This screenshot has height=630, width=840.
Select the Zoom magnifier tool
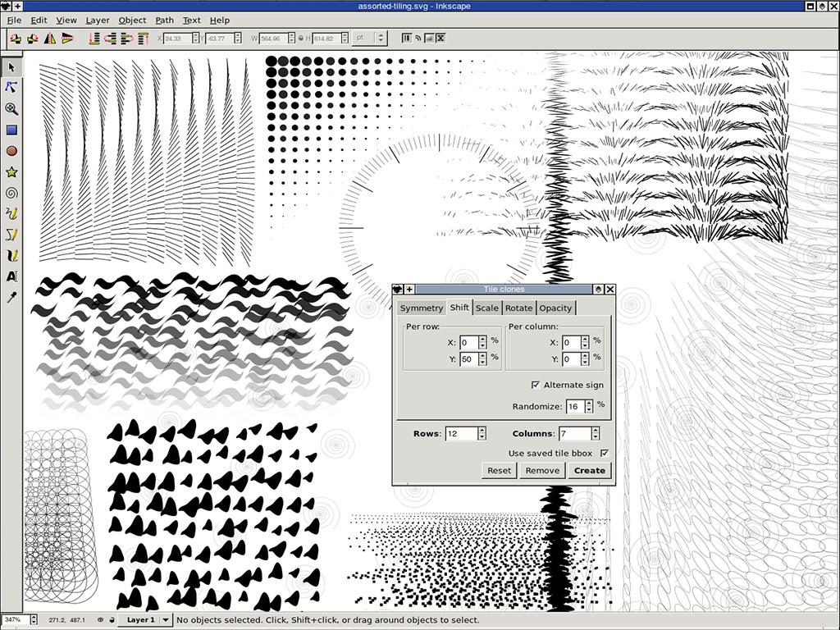point(11,109)
